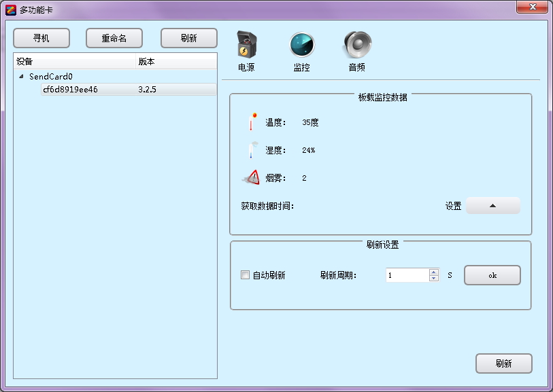The width and height of the screenshot is (553, 392).
Task: Expand the 设置 arrow button
Action: coord(492,206)
